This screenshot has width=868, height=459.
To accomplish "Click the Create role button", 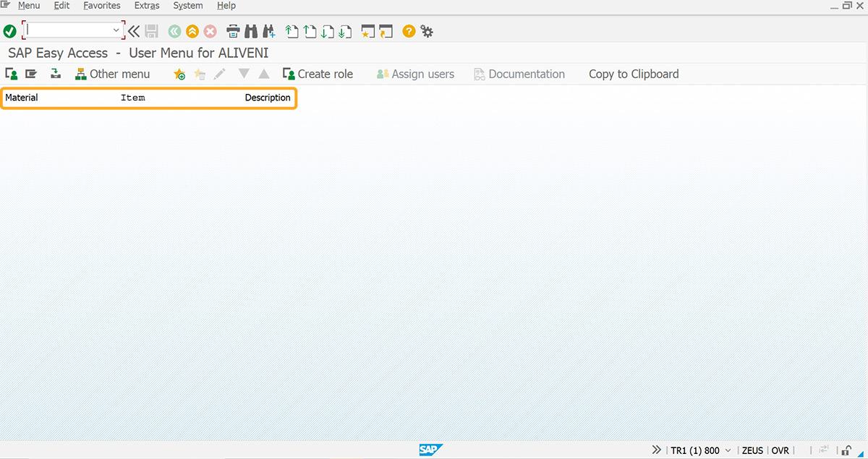I will click(318, 74).
